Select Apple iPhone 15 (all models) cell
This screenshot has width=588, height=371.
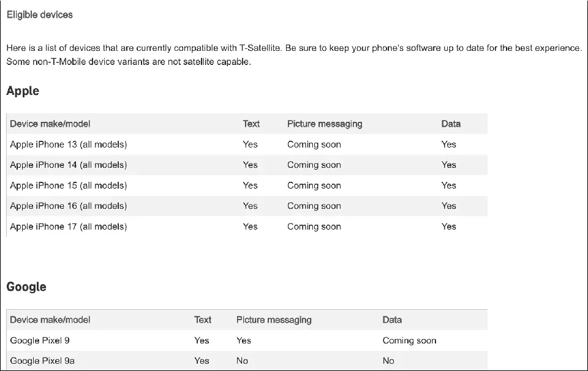coord(69,185)
